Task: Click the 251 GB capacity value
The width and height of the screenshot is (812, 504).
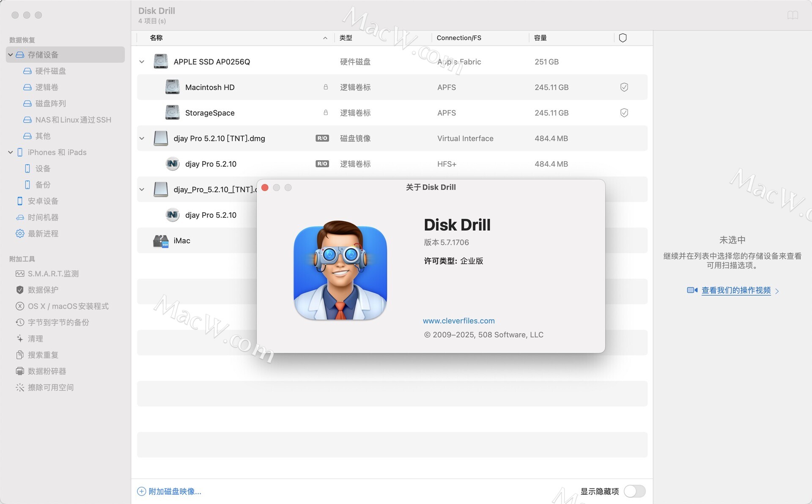Action: click(x=546, y=62)
